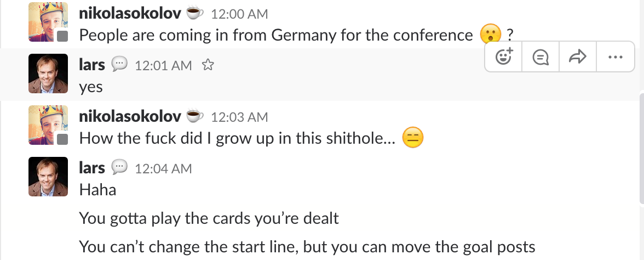Click the expressionless face emoji in the message
This screenshot has width=644, height=260.
[412, 137]
